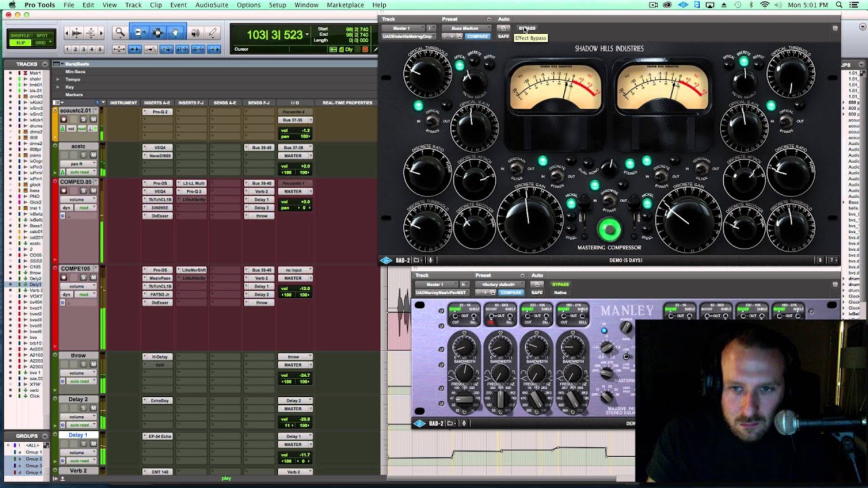
Task: Click H-Delay insert on throw track
Action: click(x=157, y=357)
